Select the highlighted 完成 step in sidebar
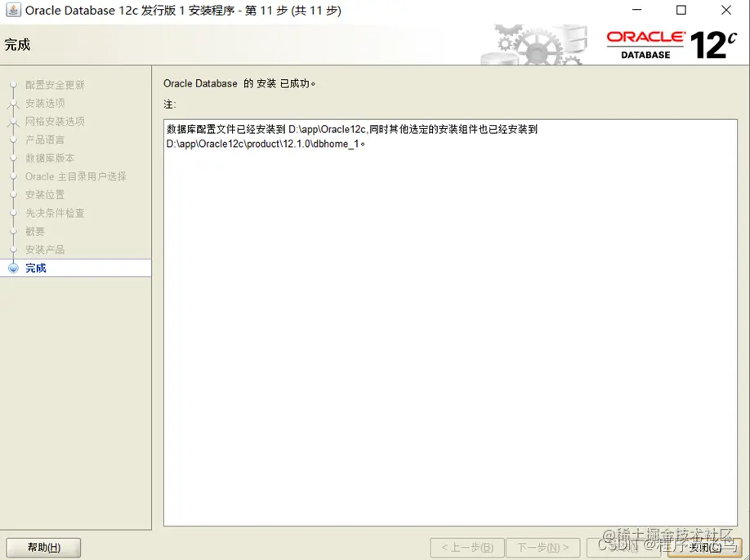The image size is (750, 560). [76, 268]
